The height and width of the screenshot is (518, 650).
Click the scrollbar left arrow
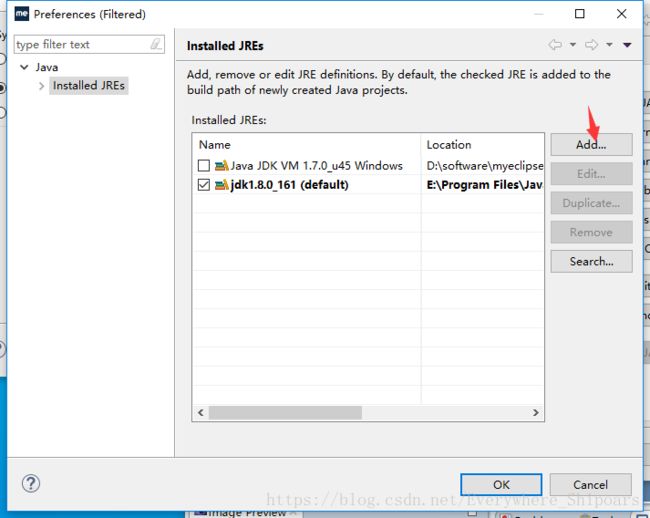(x=201, y=412)
